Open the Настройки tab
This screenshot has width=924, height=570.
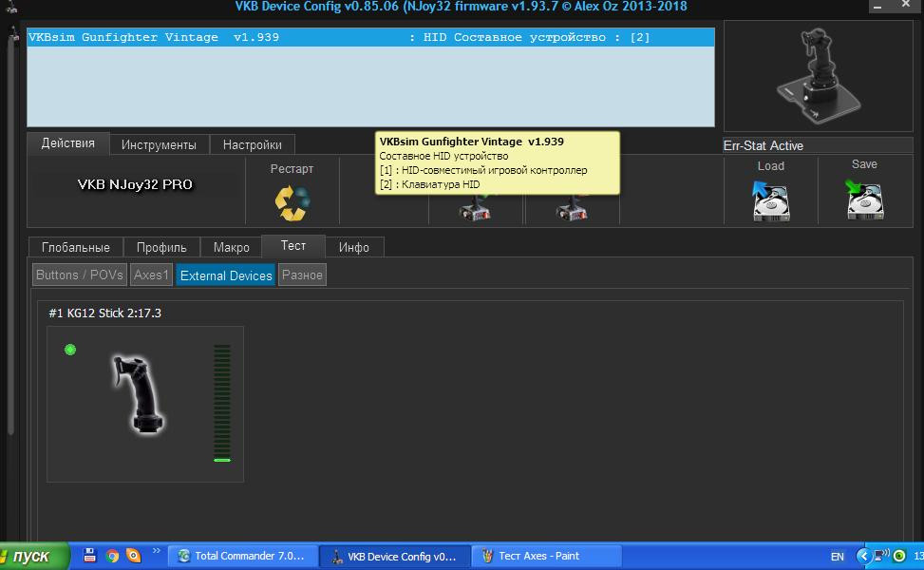tap(253, 144)
